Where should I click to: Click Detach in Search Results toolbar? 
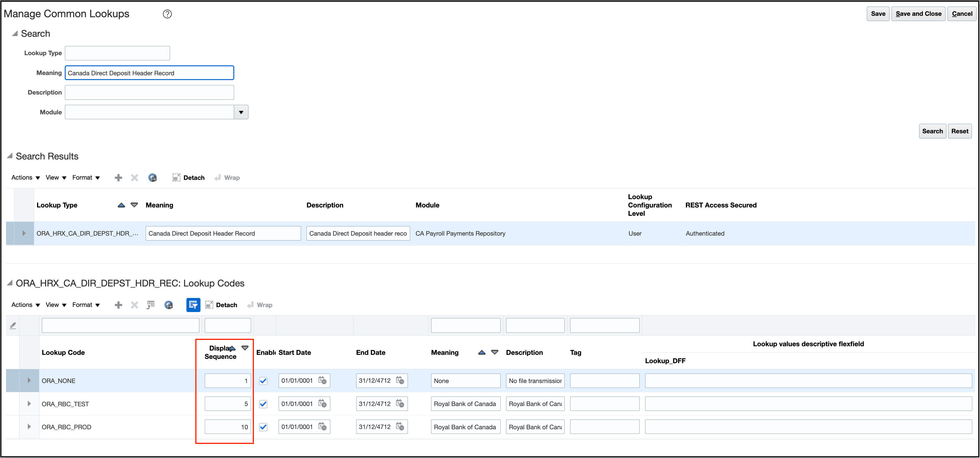click(188, 178)
